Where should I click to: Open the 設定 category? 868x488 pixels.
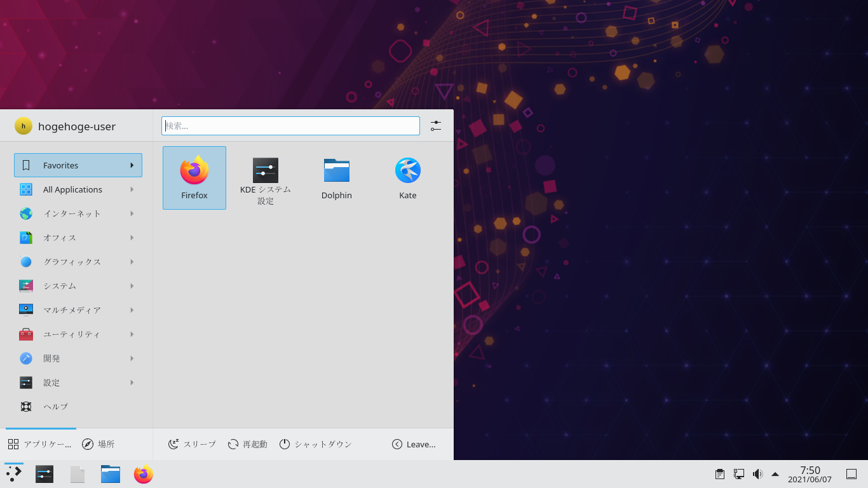(x=78, y=383)
